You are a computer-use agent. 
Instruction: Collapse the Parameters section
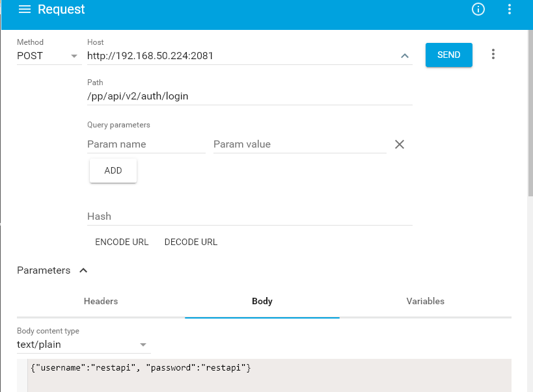tap(83, 270)
